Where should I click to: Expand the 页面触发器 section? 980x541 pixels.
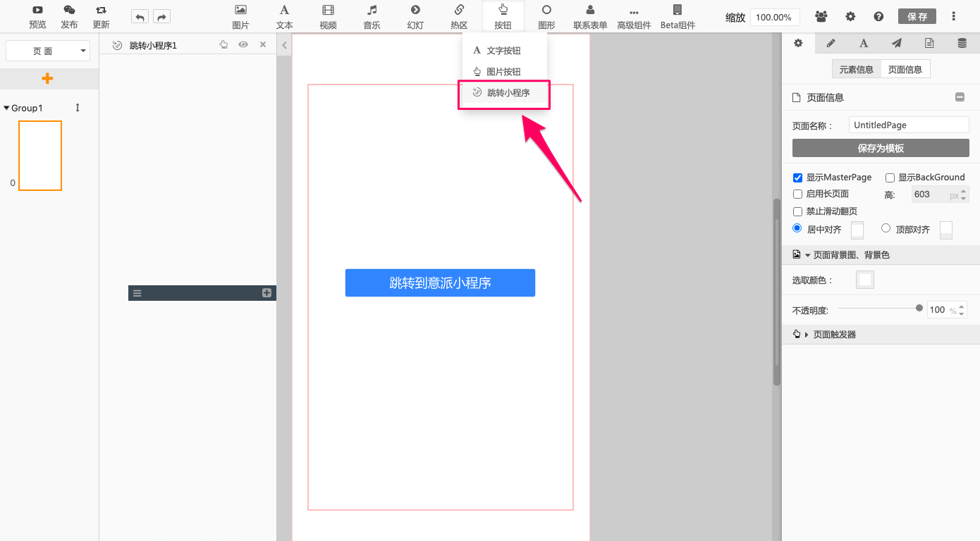coord(807,335)
